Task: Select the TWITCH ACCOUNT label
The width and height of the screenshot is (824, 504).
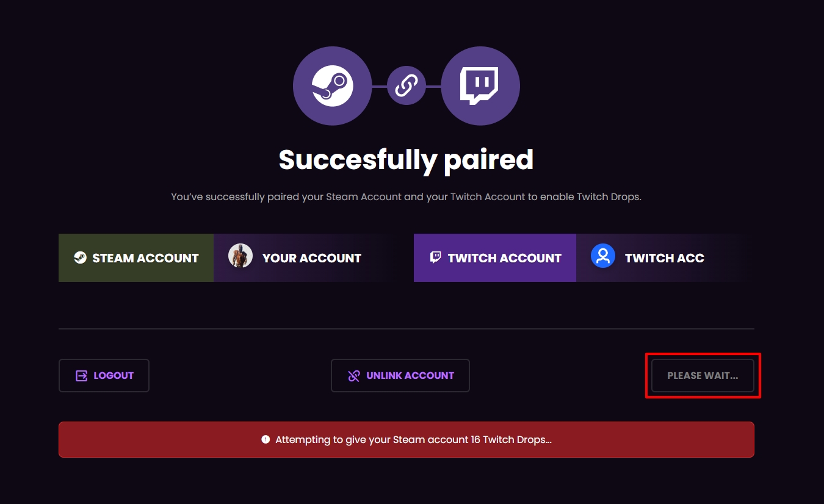Action: [x=504, y=258]
